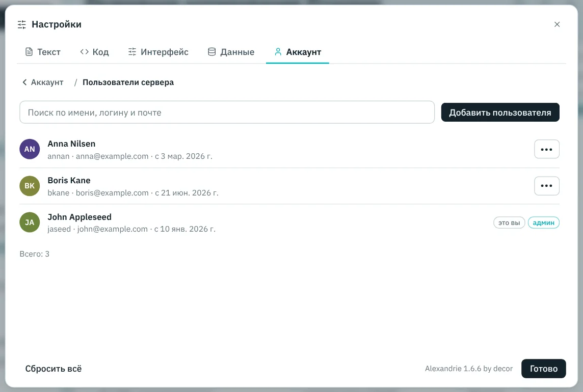
Task: Open the options menu for Anna Nilsen
Action: click(546, 149)
